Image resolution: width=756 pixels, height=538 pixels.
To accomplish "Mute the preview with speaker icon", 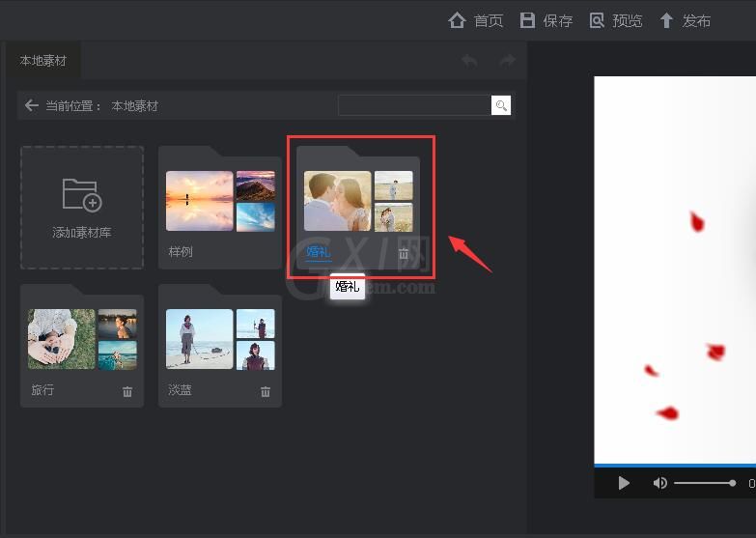I will (x=660, y=483).
